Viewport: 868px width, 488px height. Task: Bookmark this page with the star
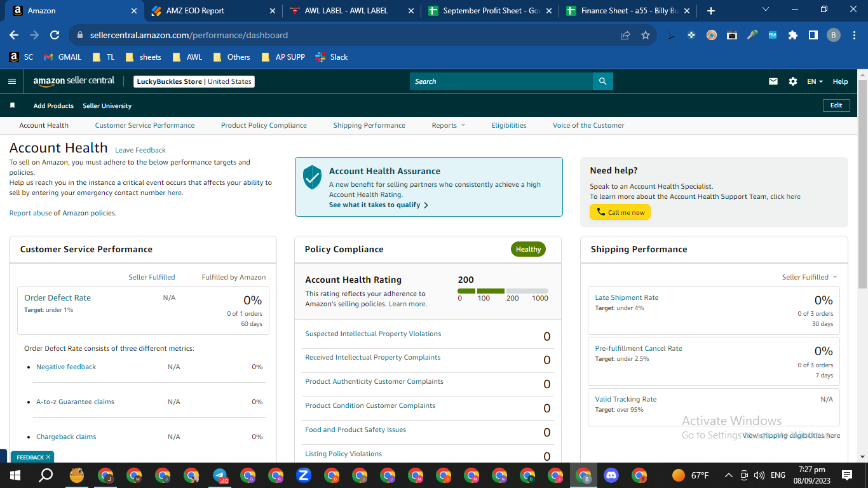pyautogui.click(x=646, y=35)
